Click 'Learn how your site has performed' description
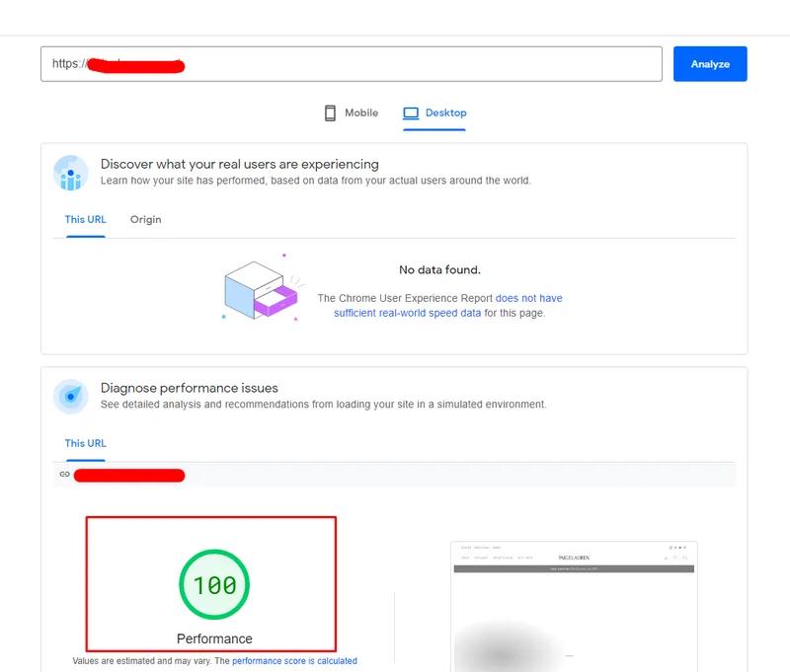The width and height of the screenshot is (790, 672). tap(315, 181)
